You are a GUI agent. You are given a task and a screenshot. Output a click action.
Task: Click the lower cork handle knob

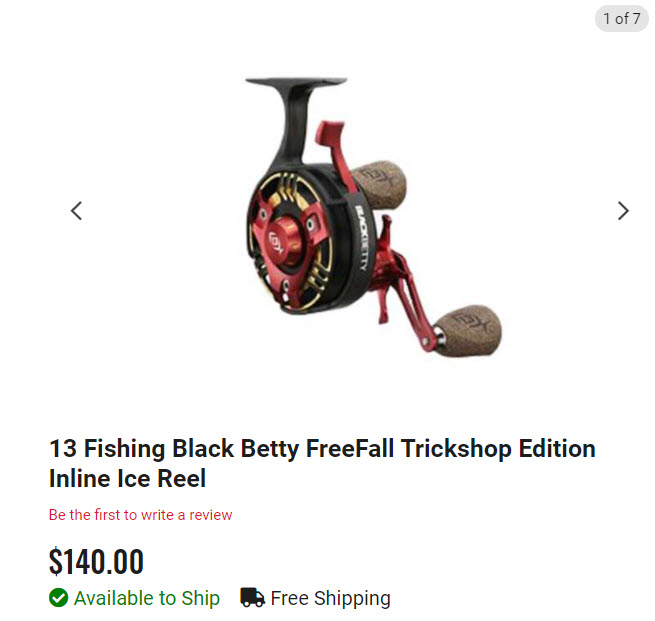[468, 331]
